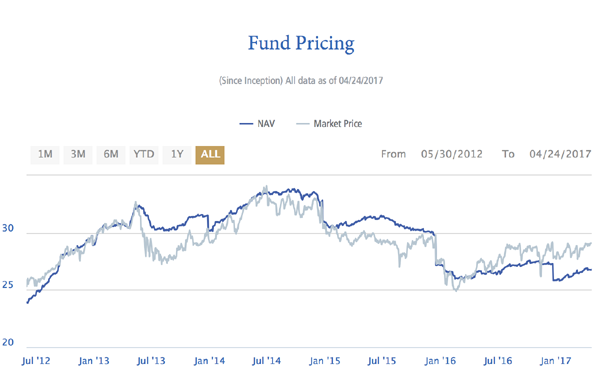Show the 1Y price range
Screen dimensions: 600x386
[177, 155]
